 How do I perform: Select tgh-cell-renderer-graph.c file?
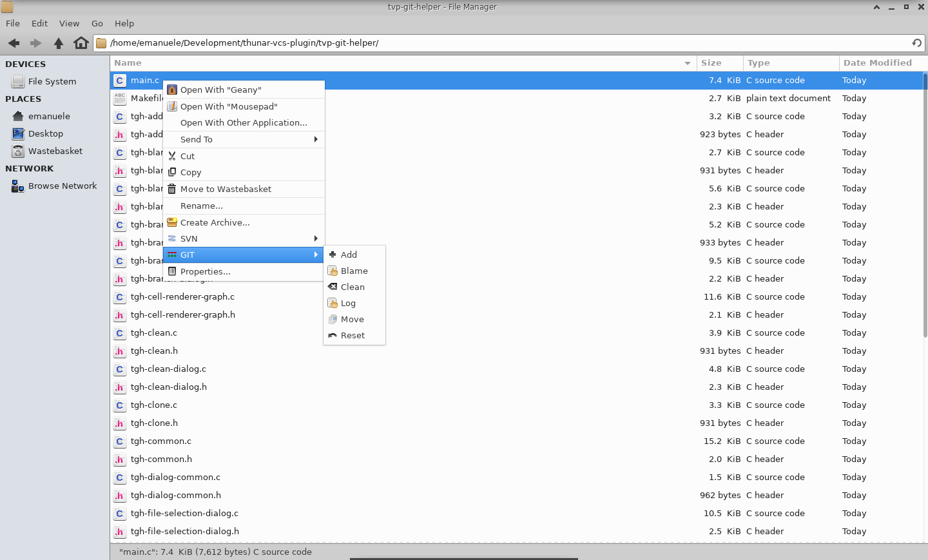[182, 296]
